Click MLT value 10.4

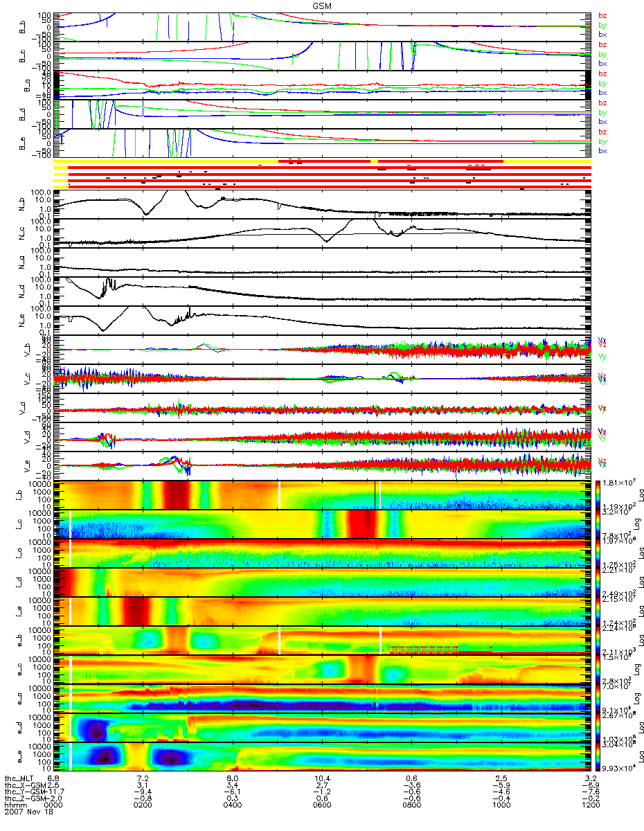[x=322, y=779]
